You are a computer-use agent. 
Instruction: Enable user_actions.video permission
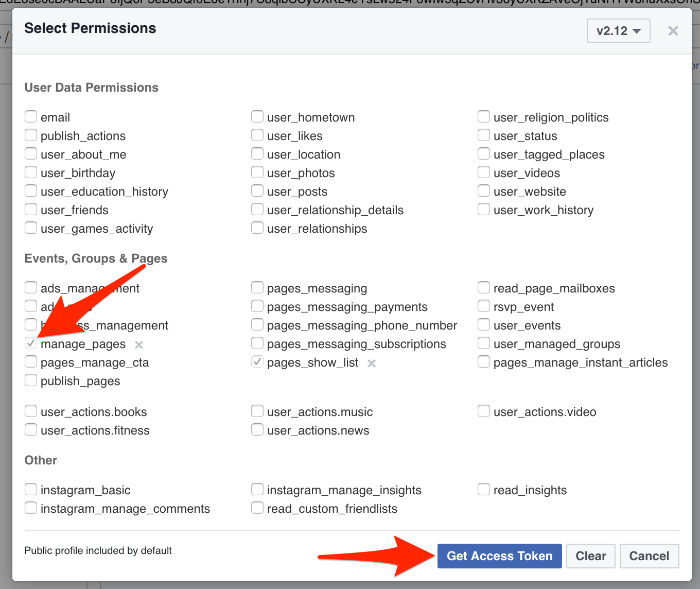point(484,411)
